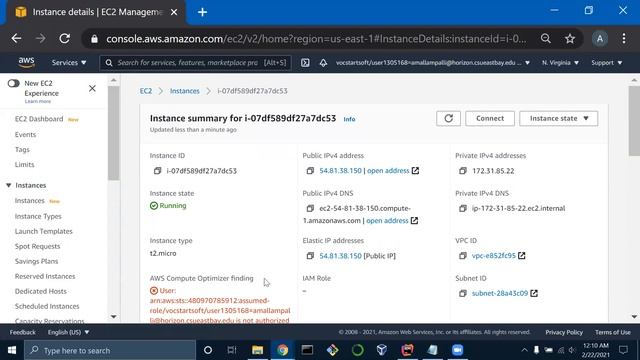Open account user dropdown in header
The height and width of the screenshot is (360, 640).
tap(433, 63)
